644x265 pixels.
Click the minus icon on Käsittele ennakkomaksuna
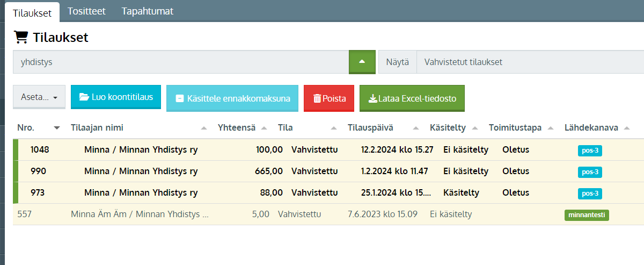[x=180, y=98]
